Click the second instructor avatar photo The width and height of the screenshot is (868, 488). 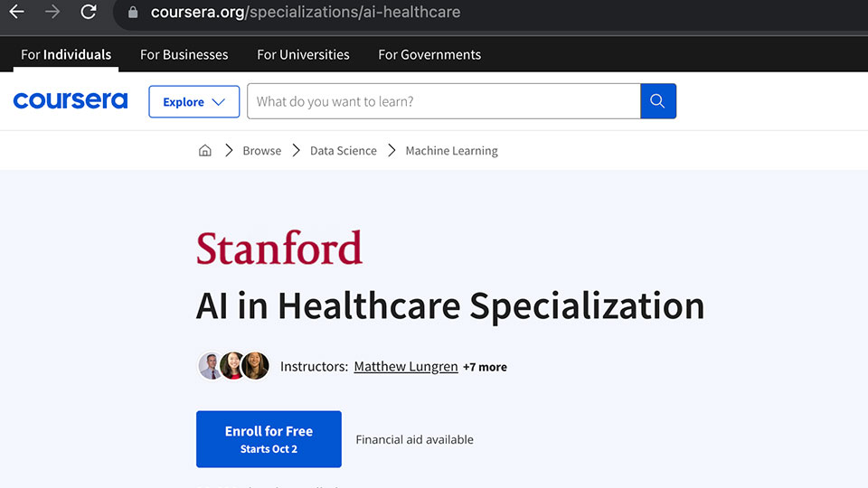(231, 366)
